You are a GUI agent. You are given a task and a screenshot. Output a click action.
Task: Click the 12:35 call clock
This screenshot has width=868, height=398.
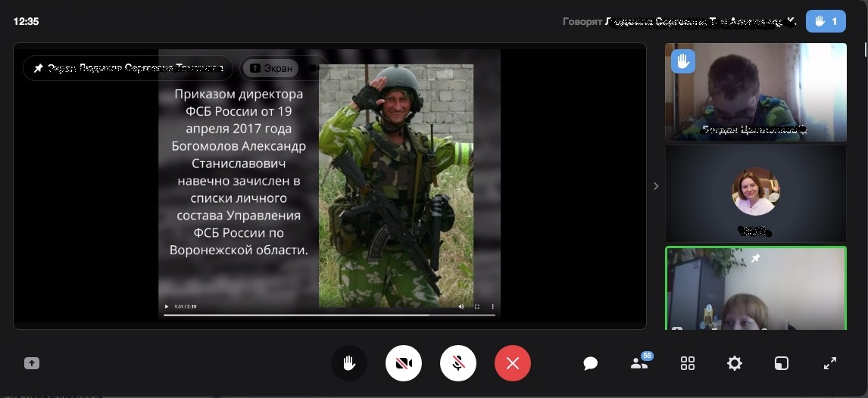(26, 21)
